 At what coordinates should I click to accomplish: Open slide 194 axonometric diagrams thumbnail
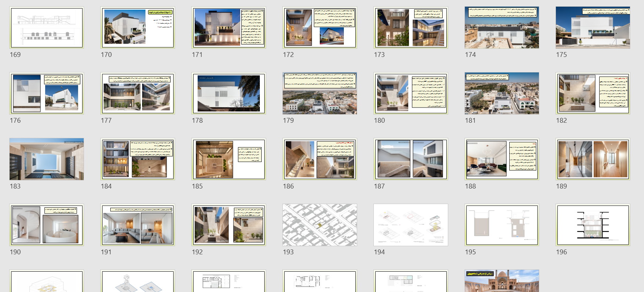[x=411, y=225]
